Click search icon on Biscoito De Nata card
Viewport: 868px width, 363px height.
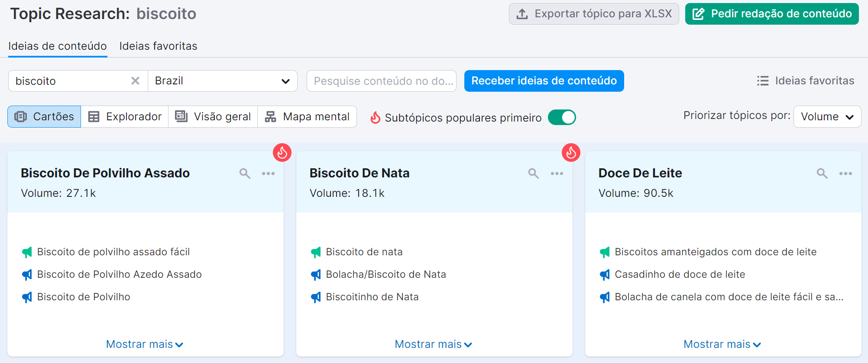coord(533,173)
